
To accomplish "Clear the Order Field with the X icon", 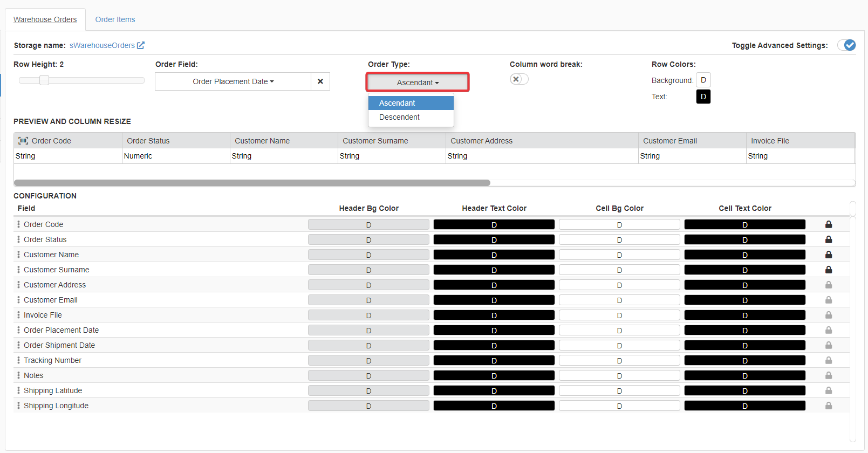I will [320, 81].
